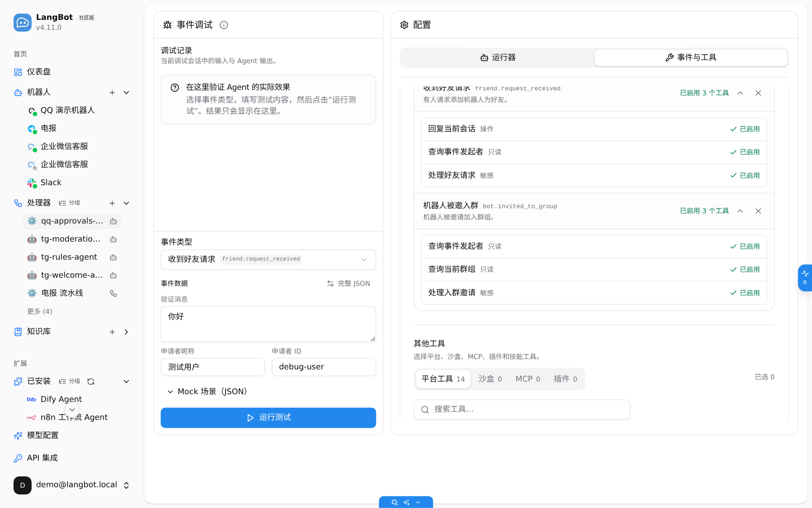This screenshot has height=508, width=812.
Task: Add a new knowledge base with the plus icon
Action: coord(112,332)
